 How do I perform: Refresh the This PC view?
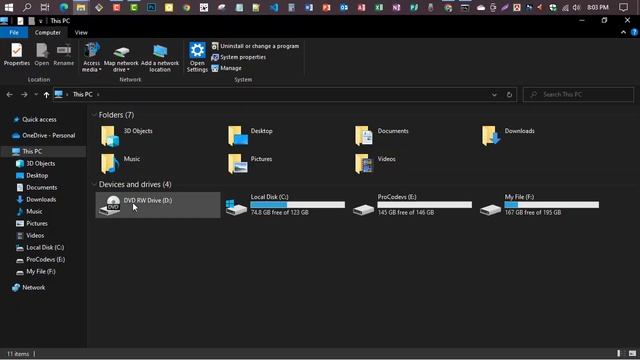tap(509, 95)
